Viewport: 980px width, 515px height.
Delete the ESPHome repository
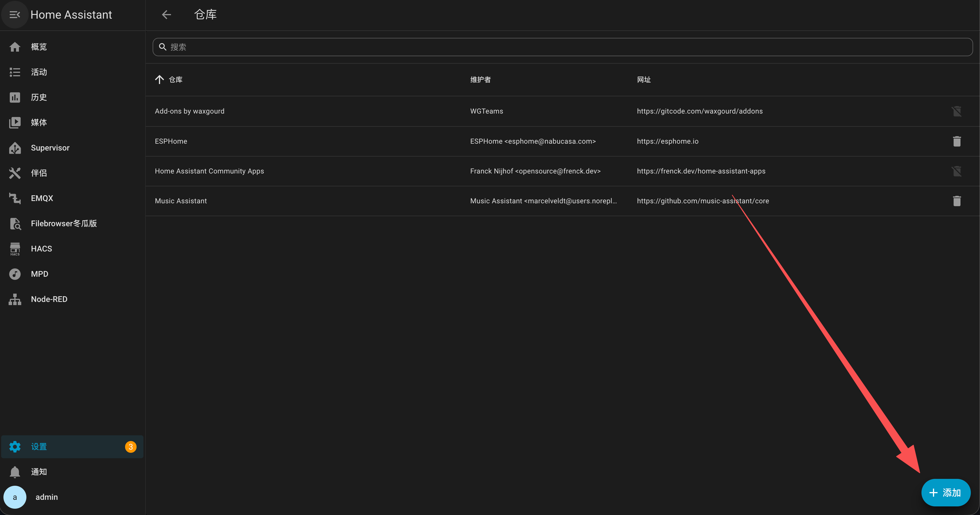coord(957,141)
